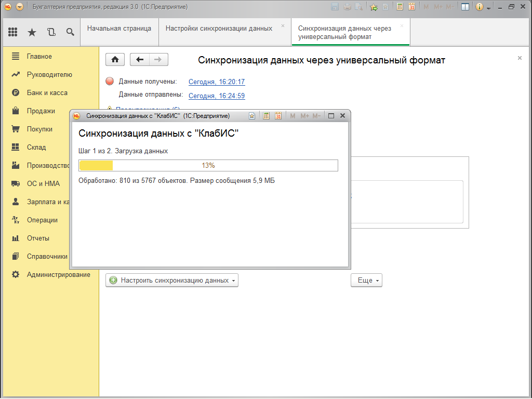The image size is (532, 399).
Task: Open the sections menu grid icon
Action: coord(12,32)
